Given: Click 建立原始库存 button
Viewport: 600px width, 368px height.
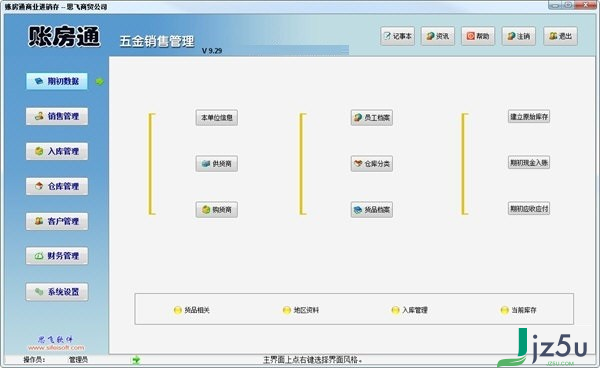Looking at the screenshot, I should click(x=529, y=117).
